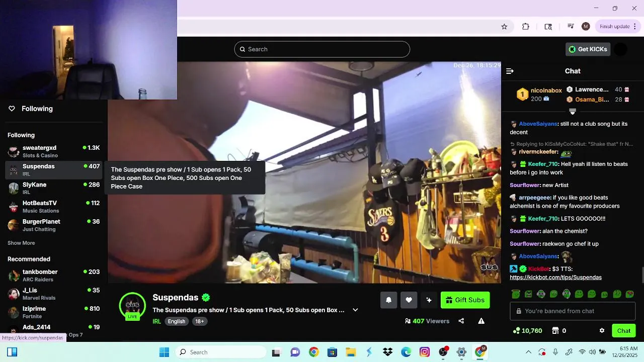This screenshot has width=644, height=362.
Task: Click the banned chat input box
Action: (573, 311)
